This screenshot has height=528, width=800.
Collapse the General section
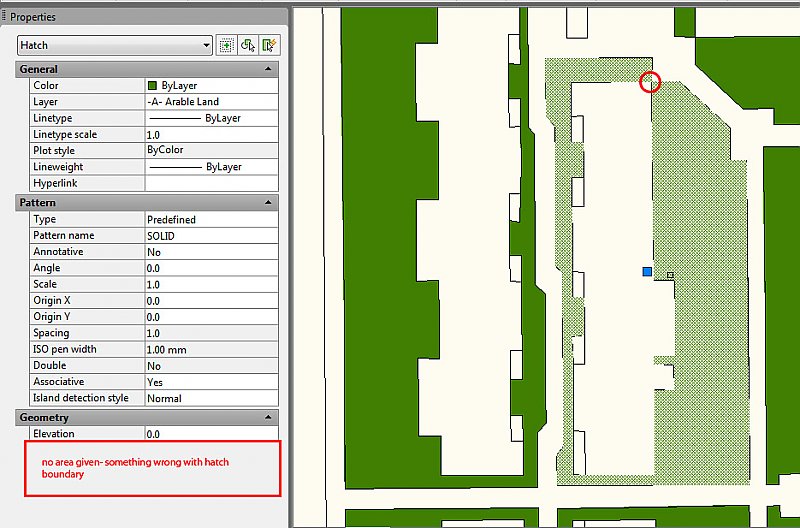(268, 69)
